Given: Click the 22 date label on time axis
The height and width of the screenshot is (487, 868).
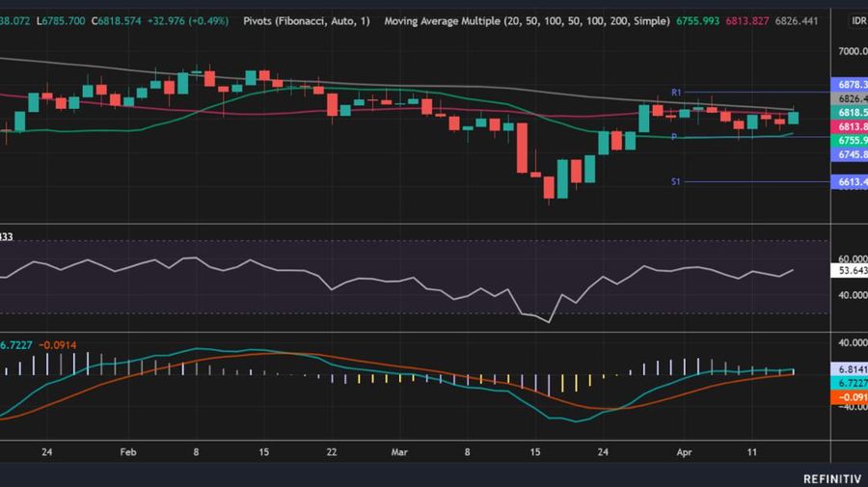Looking at the screenshot, I should [332, 452].
